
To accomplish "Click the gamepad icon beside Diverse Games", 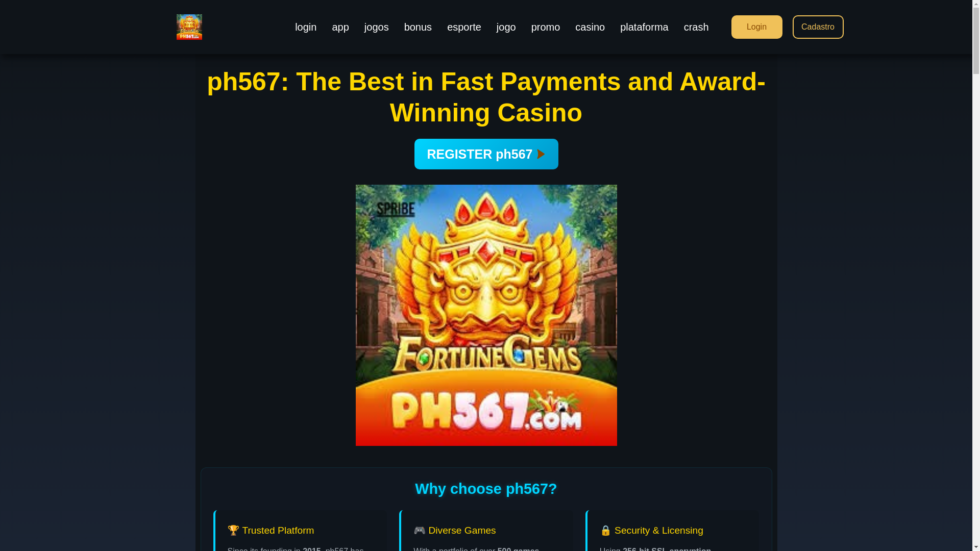I will pos(420,530).
